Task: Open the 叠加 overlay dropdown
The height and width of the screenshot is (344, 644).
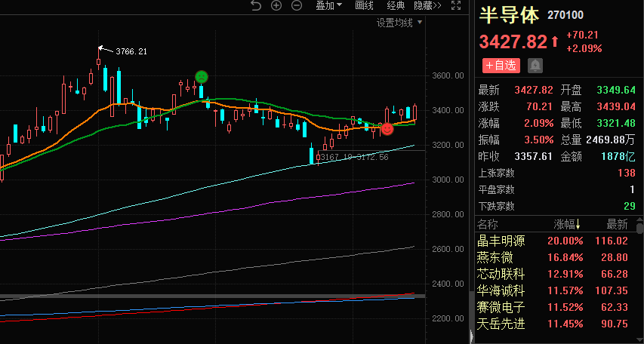Action: [x=328, y=5]
